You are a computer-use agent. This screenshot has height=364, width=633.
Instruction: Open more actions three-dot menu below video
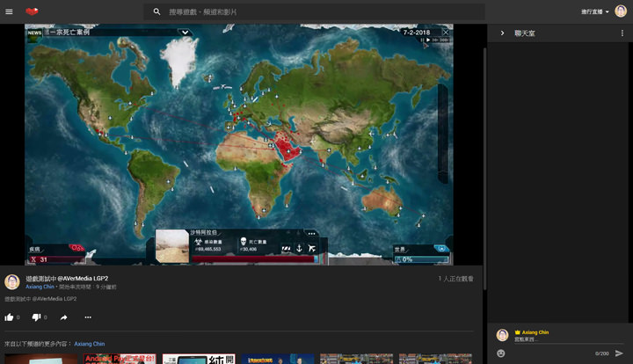click(x=88, y=317)
